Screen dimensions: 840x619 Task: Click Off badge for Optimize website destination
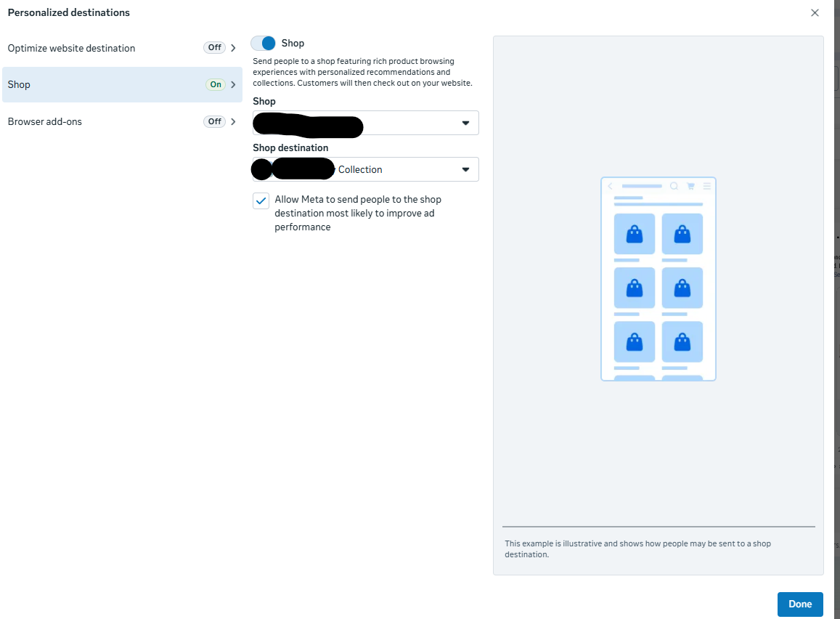tap(214, 48)
